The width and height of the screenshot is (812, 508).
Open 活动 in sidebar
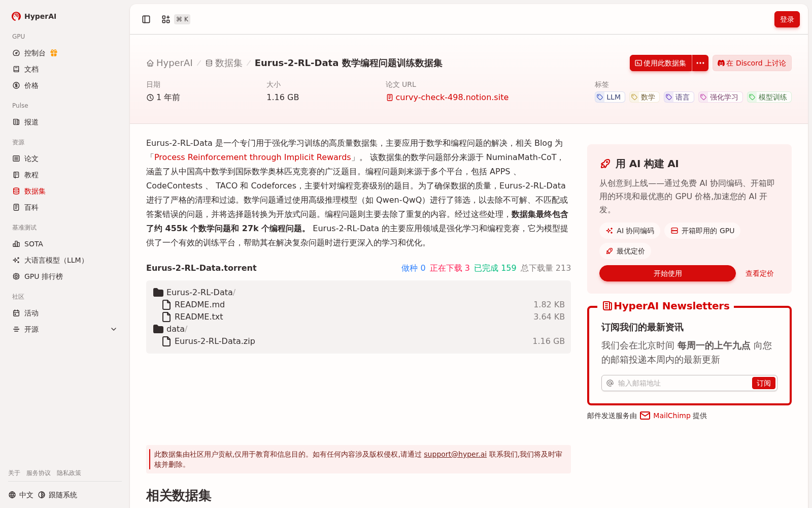(65, 313)
